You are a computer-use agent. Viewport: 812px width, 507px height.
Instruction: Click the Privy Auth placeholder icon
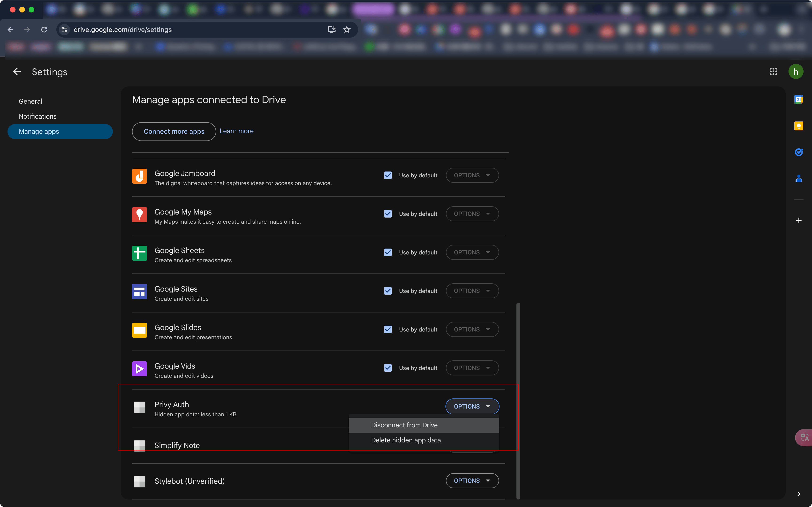tap(140, 407)
